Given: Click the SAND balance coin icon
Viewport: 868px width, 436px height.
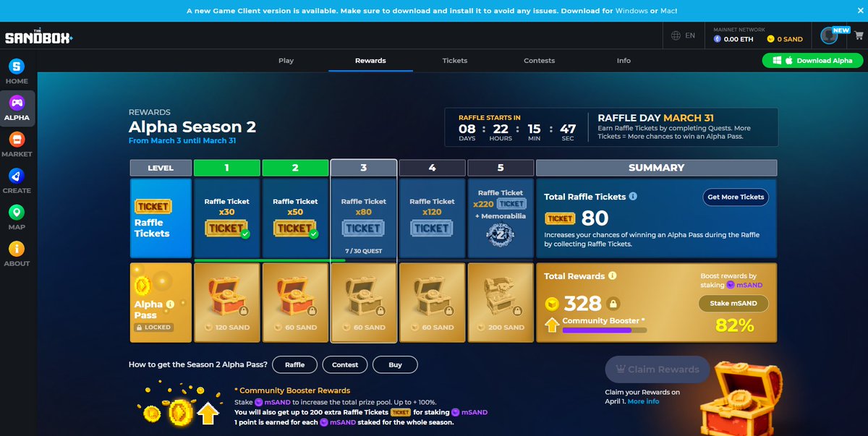Looking at the screenshot, I should point(771,39).
